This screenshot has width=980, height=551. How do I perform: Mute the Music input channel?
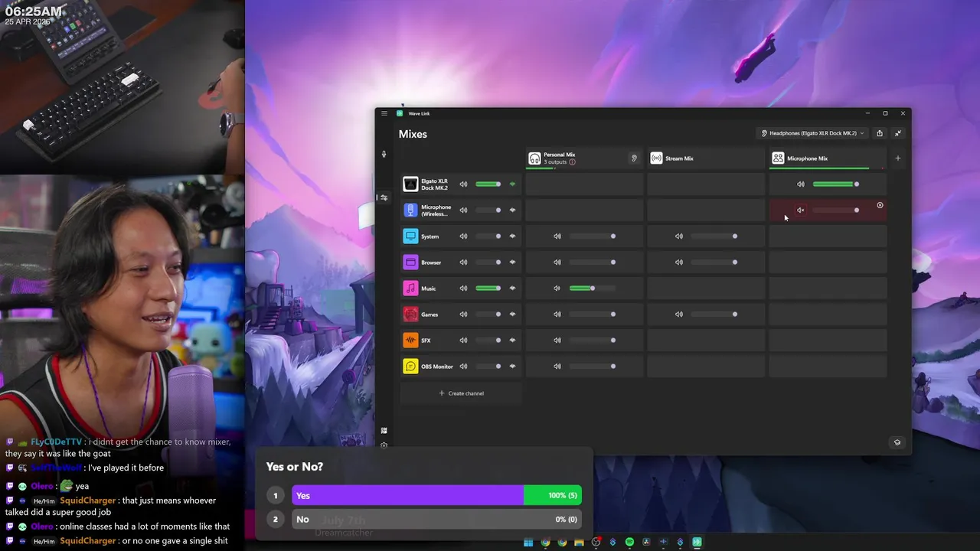point(463,289)
